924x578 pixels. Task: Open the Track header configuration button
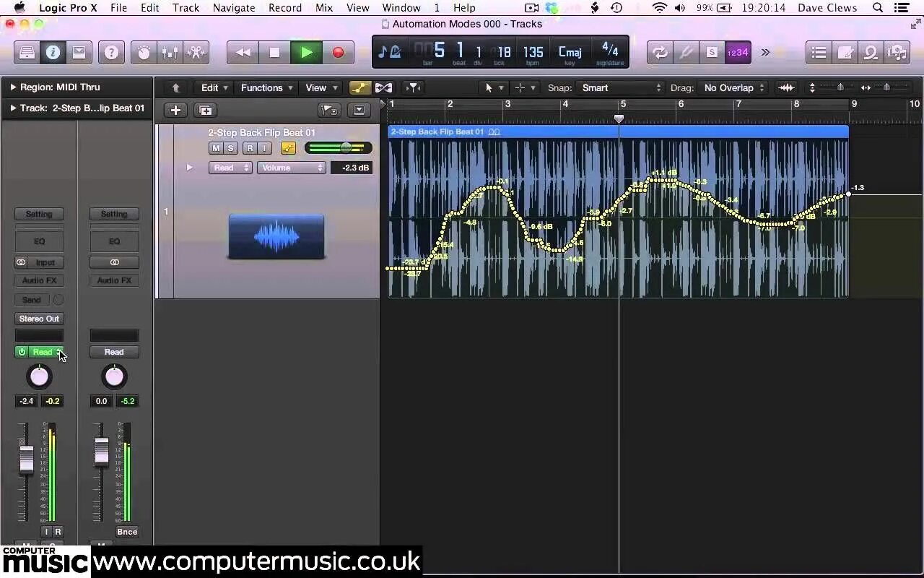click(359, 111)
